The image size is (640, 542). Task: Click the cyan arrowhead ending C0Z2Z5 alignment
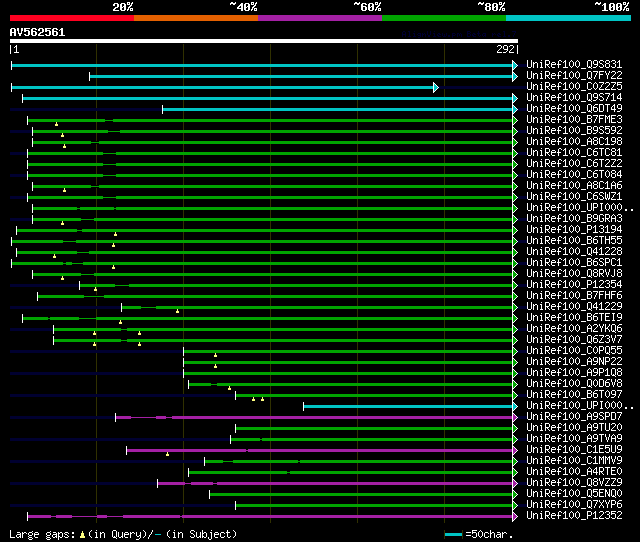click(x=436, y=87)
